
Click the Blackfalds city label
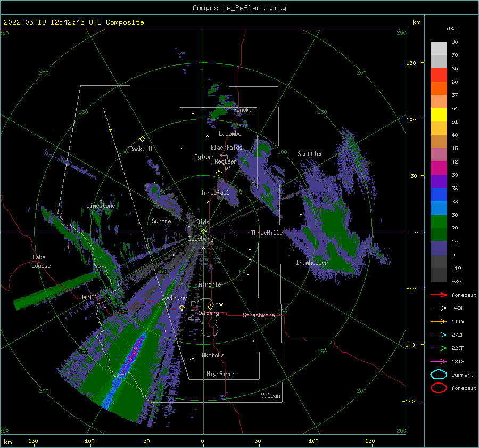click(226, 148)
